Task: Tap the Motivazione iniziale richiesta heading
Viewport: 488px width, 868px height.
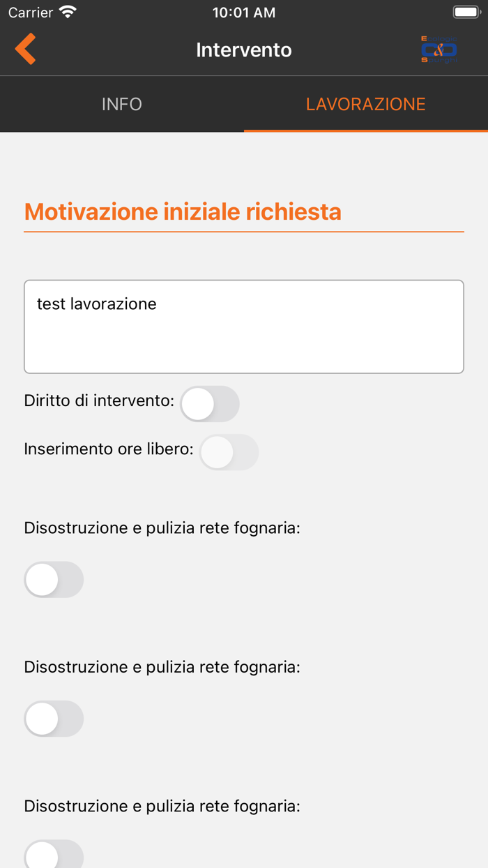Action: [183, 211]
